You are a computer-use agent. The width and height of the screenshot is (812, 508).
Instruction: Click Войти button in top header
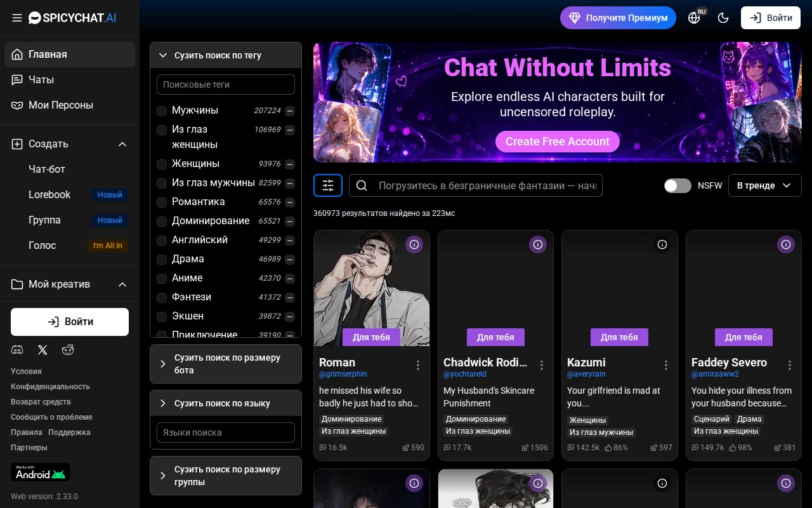[x=771, y=18]
